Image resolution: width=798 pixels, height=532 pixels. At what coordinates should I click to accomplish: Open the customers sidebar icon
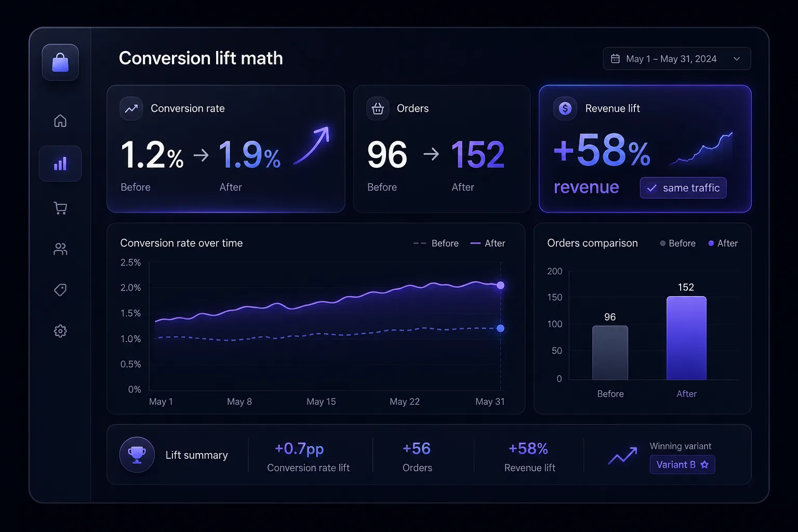tap(60, 249)
